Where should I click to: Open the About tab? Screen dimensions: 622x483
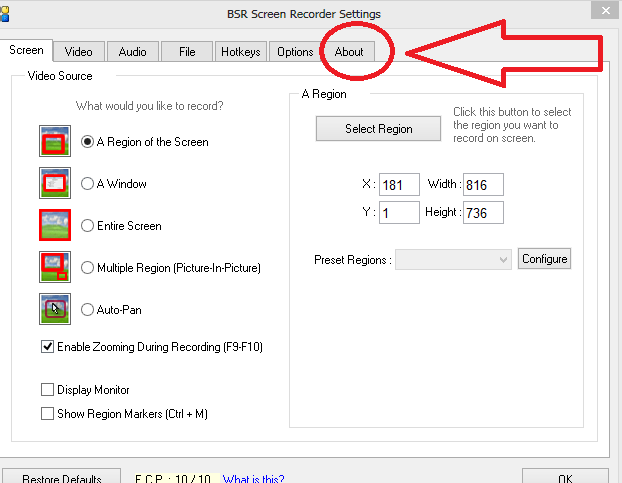pyautogui.click(x=349, y=52)
